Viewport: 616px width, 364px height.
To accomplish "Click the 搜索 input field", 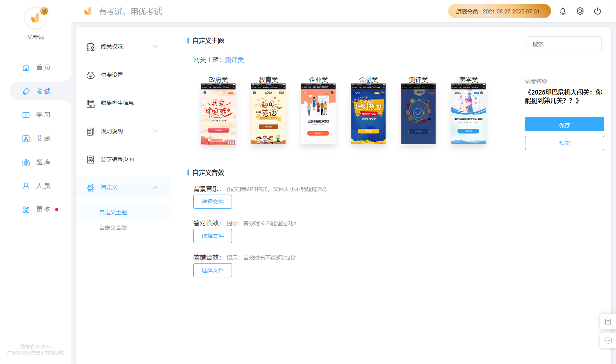I will [564, 44].
